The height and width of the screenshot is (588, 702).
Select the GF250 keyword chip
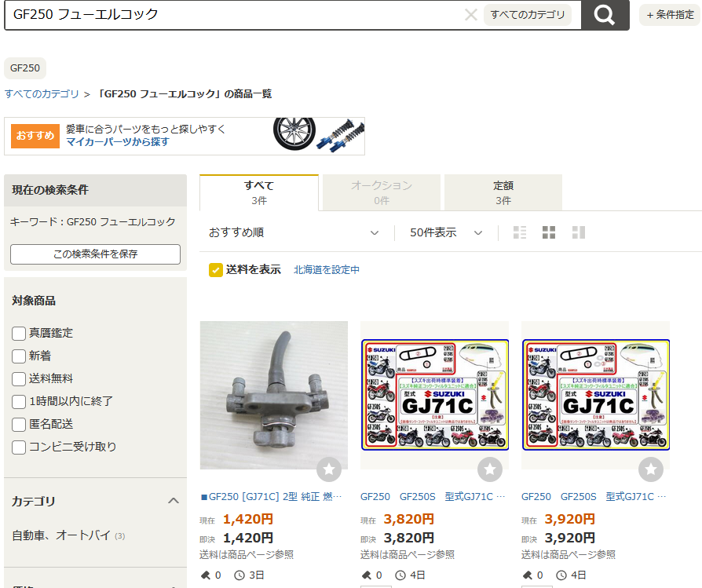(25, 68)
